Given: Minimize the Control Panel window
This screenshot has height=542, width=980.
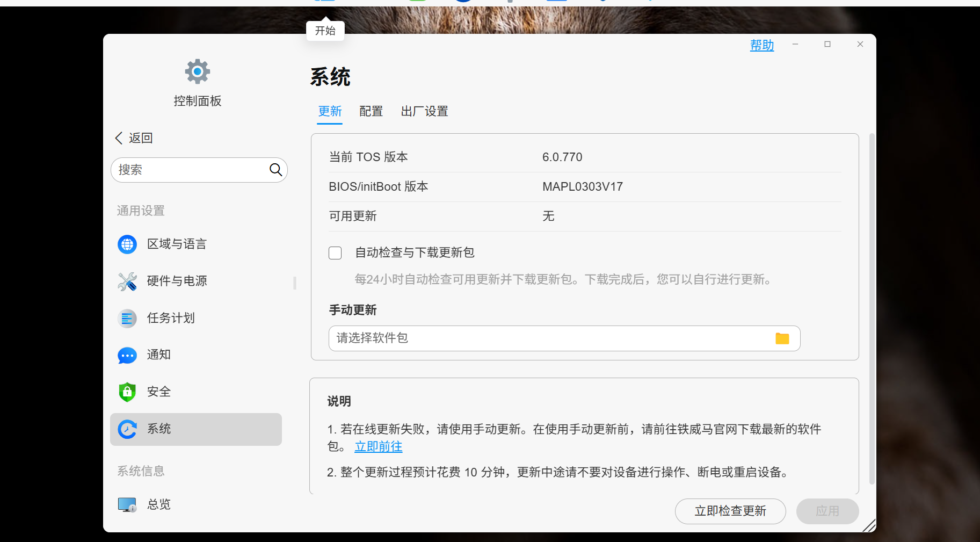Looking at the screenshot, I should tap(795, 44).
